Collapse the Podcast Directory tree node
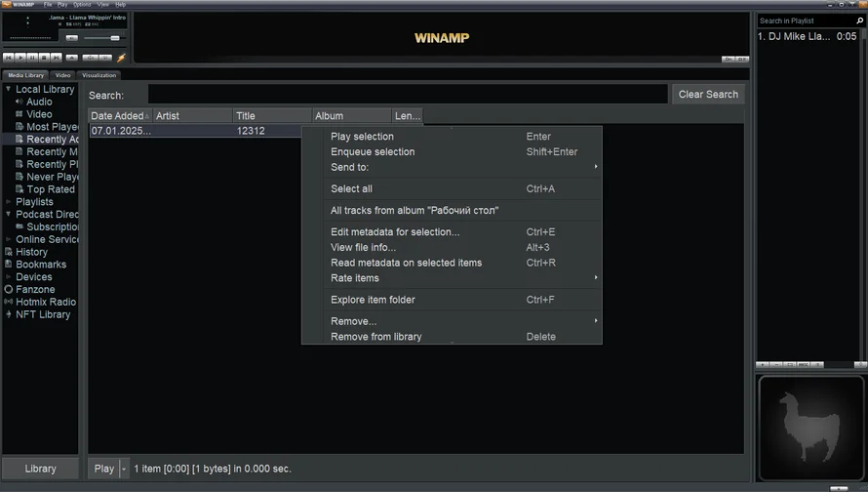868x492 pixels. point(8,214)
